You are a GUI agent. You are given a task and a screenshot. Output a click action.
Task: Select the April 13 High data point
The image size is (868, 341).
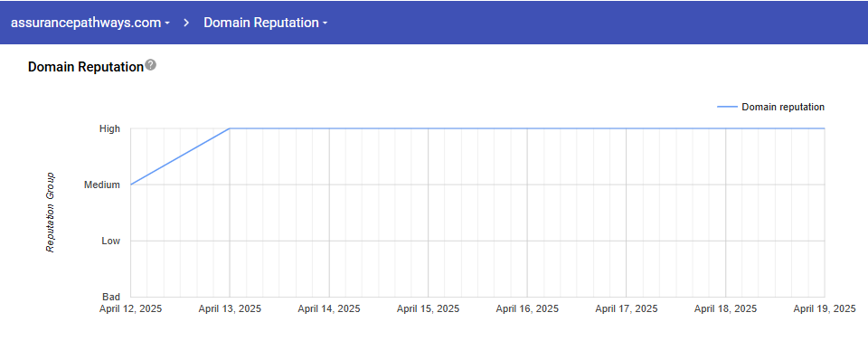tap(230, 128)
